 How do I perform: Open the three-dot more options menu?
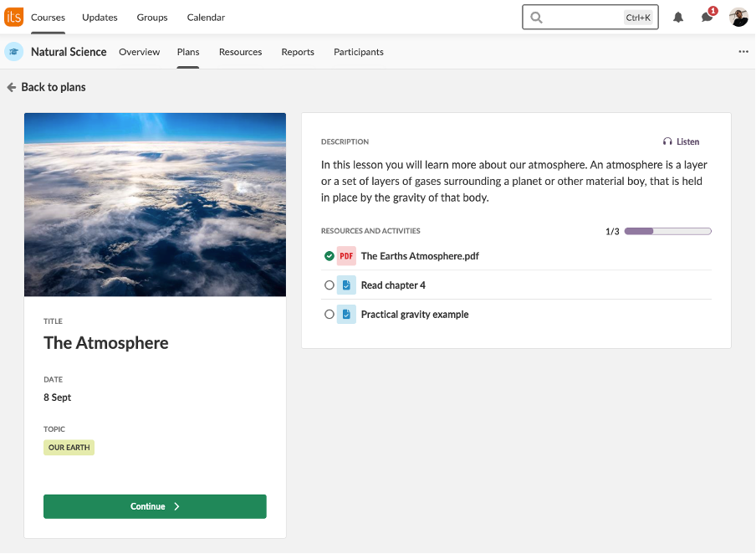(x=743, y=52)
